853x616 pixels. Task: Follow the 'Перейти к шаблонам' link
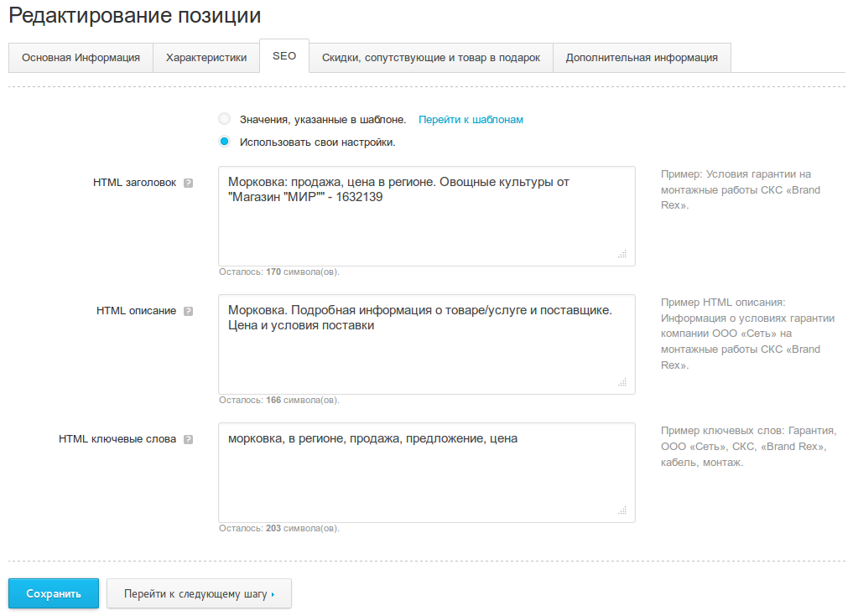point(471,120)
